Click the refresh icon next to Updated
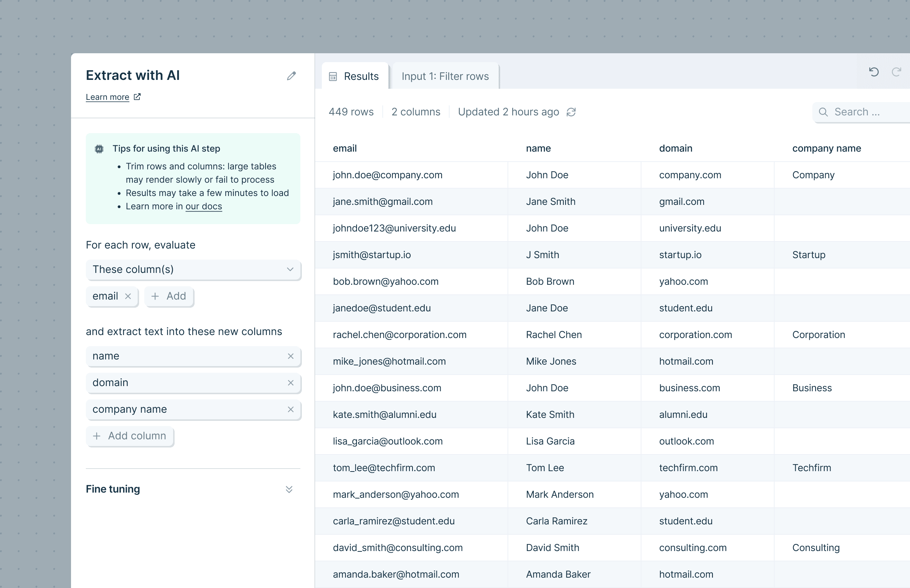Viewport: 910px width, 588px height. coord(571,112)
